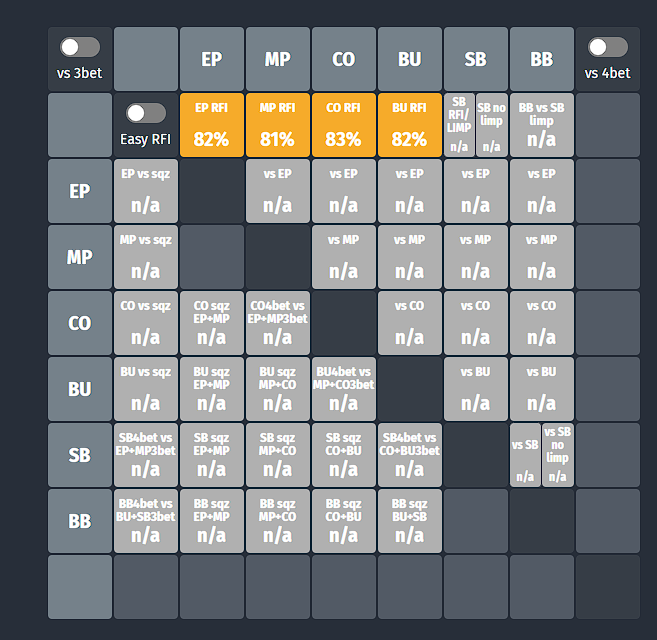The height and width of the screenshot is (640, 657).
Task: Open the SB no limp cell in RFI row
Action: click(x=491, y=125)
